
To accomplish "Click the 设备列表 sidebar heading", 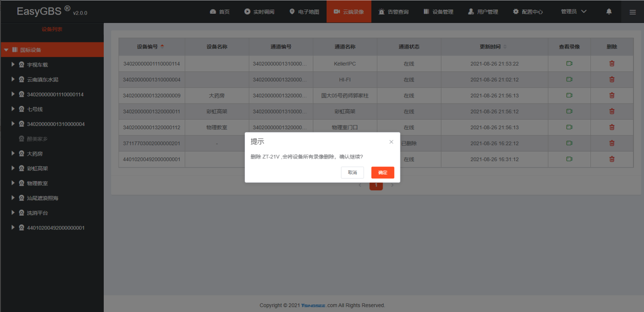I will 52,29.
